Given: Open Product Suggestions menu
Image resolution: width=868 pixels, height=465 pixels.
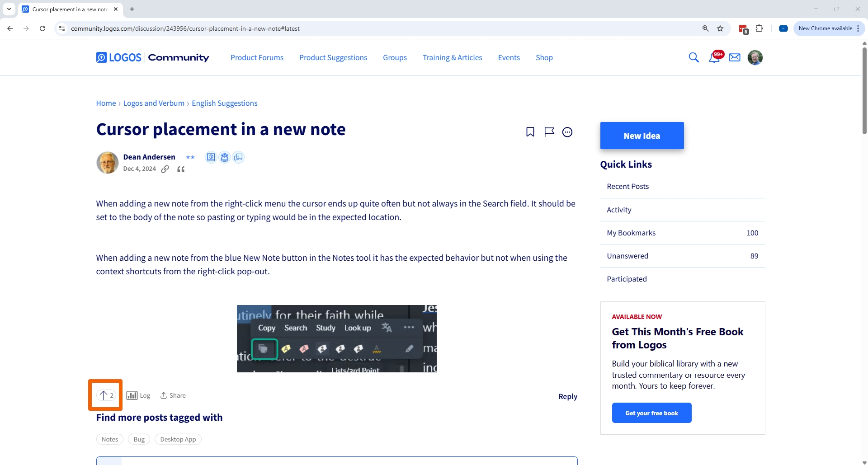Looking at the screenshot, I should [x=333, y=57].
